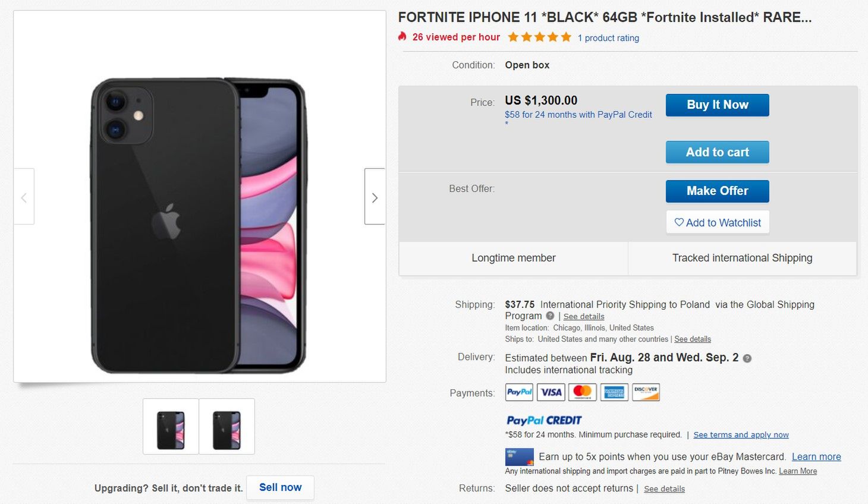Screen dimensions: 868x504
Task: Click the Visa card icon
Action: 551,392
